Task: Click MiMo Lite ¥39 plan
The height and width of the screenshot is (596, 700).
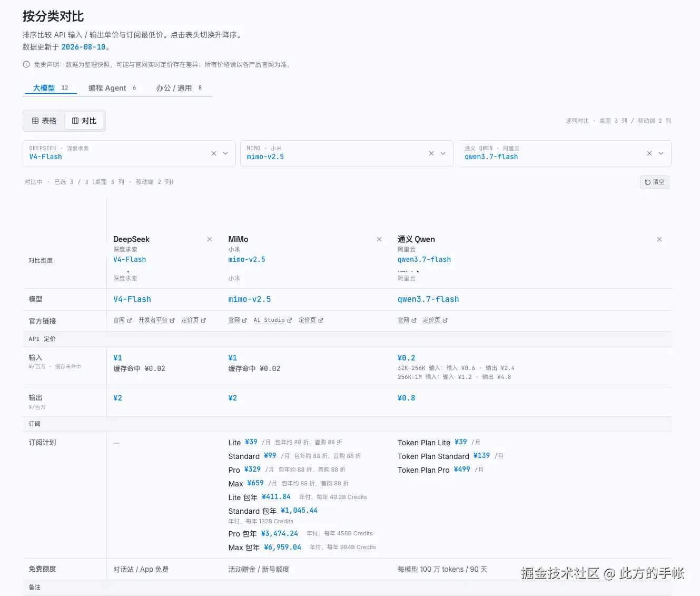Action: click(251, 442)
